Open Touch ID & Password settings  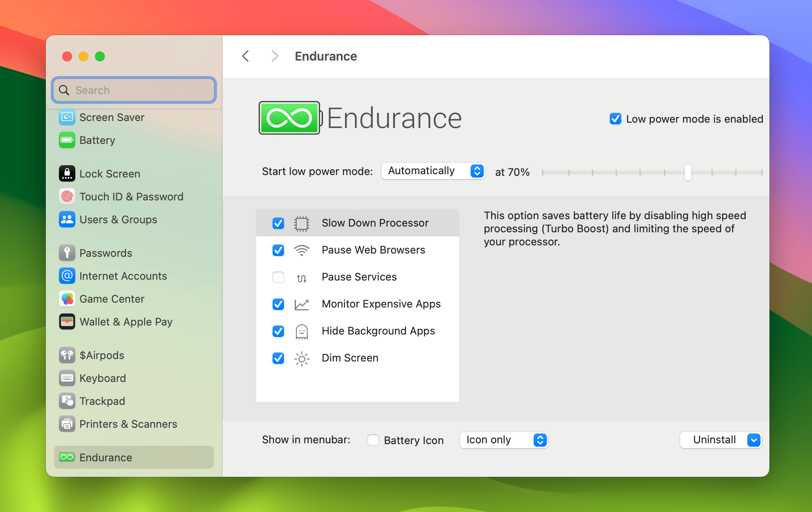click(x=134, y=197)
